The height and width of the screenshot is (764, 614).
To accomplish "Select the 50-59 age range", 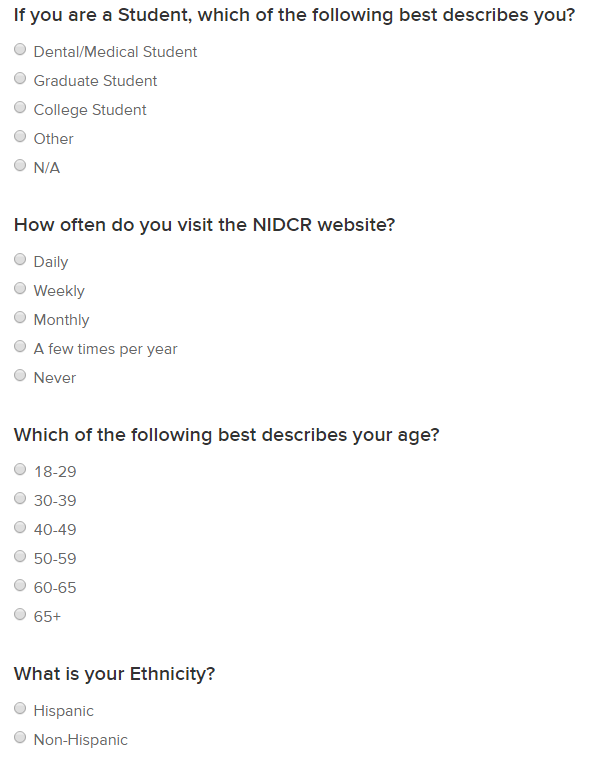I will (20, 557).
